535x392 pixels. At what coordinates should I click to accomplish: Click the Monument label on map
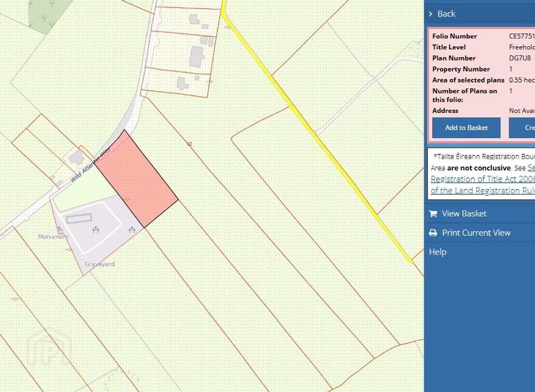(x=53, y=236)
